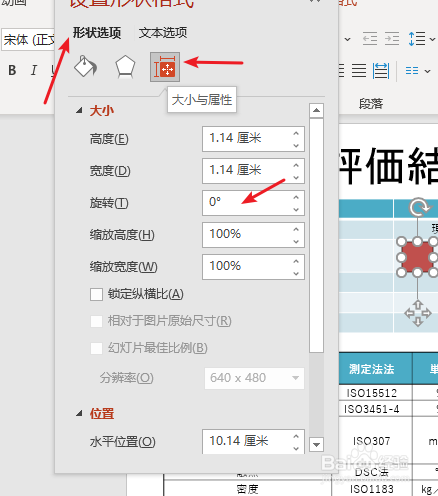Click the rotation handle above the red shape
Viewport: 438px width, 496px height.
[418, 207]
